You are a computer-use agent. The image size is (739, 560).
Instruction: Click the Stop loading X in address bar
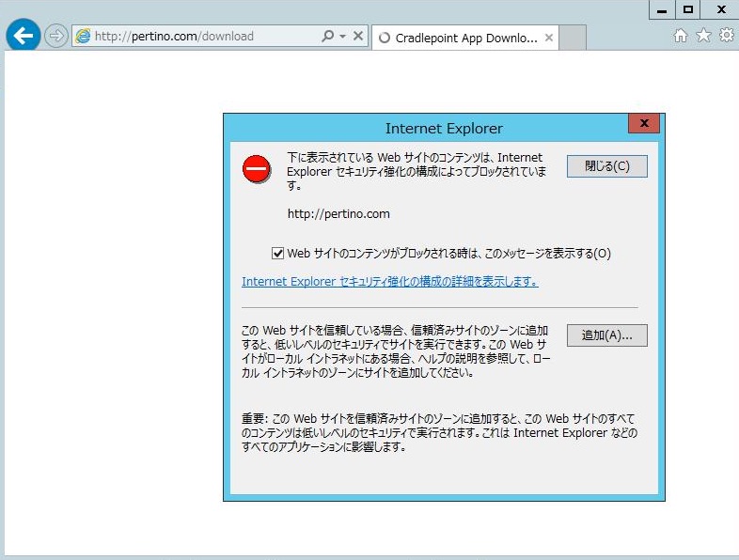358,36
